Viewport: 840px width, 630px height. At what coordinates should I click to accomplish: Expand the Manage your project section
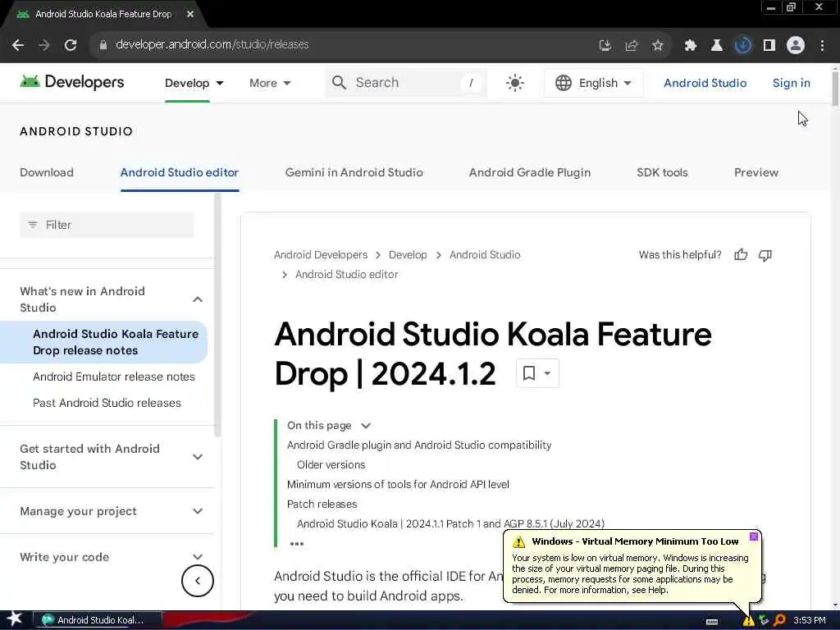click(198, 511)
